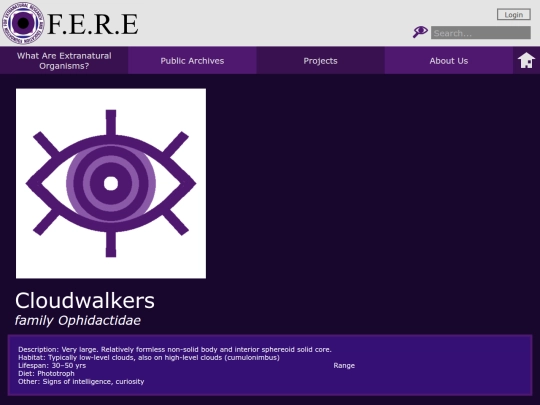This screenshot has height=405, width=540.
Task: Click the Habitat line about clouds
Action: click(149, 357)
